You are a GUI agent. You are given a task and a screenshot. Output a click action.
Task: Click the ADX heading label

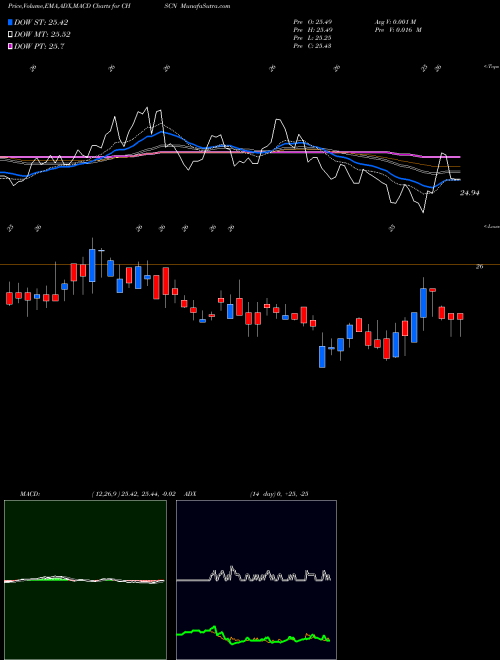click(190, 494)
